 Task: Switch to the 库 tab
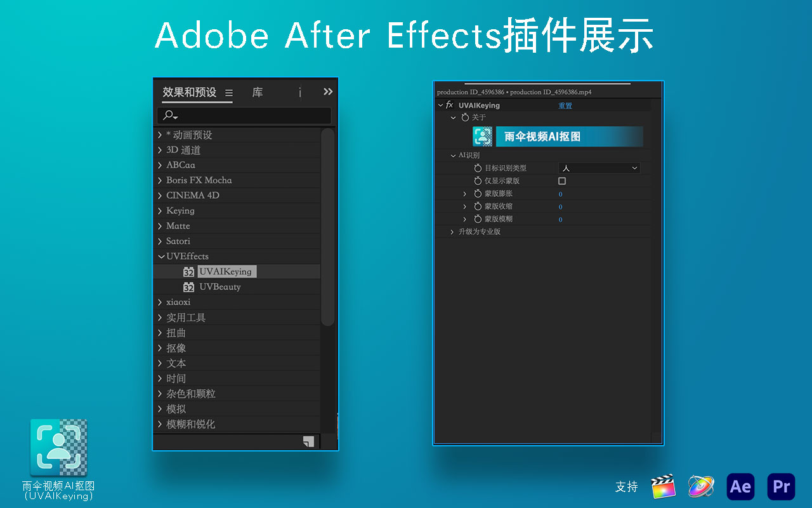coord(258,92)
